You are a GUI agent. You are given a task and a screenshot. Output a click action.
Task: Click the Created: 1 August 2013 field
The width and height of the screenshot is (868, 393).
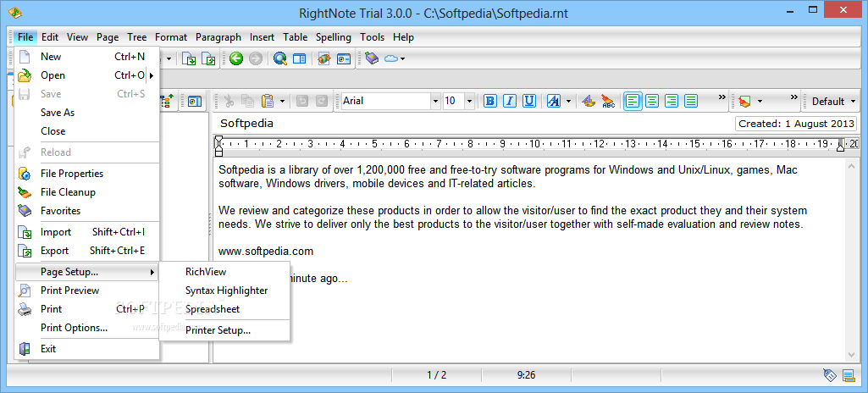click(x=795, y=124)
